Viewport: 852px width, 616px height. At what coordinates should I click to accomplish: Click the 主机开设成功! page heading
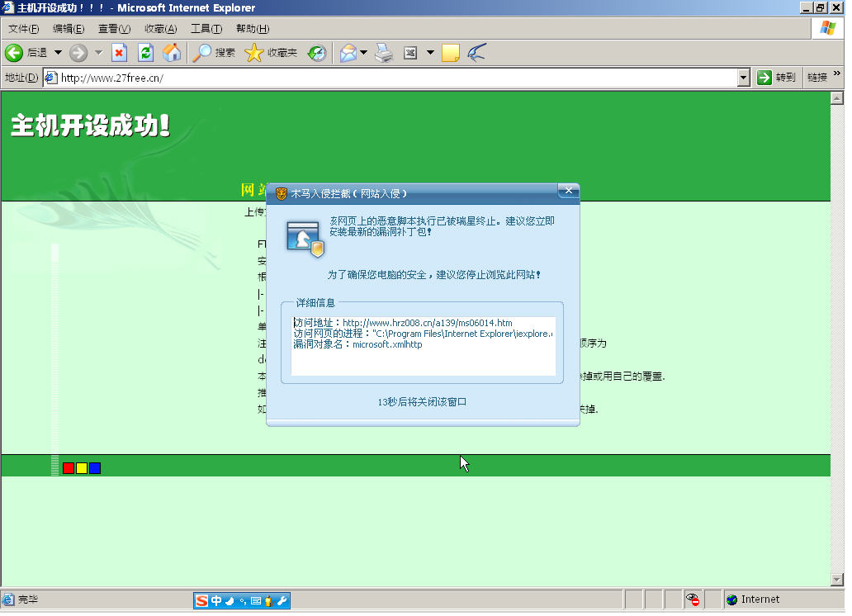pos(90,126)
